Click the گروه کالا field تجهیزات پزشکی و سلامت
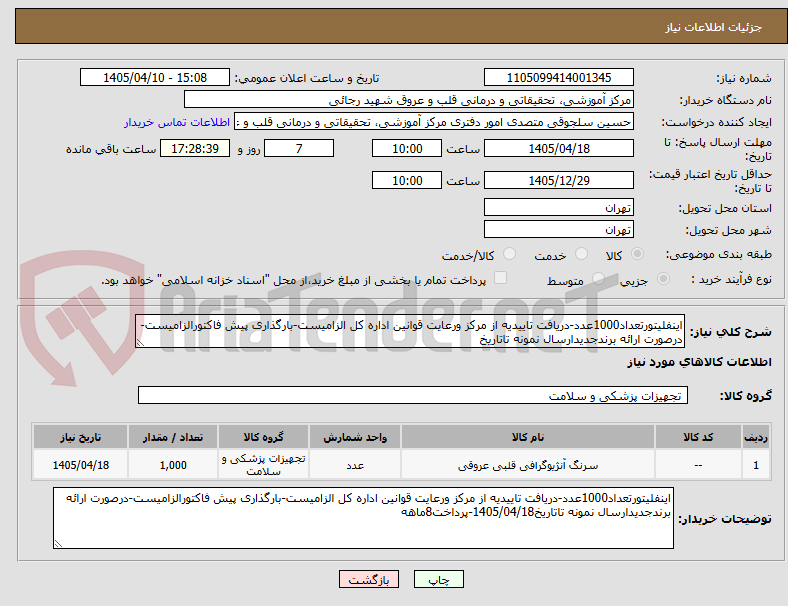The image size is (788, 606). [x=413, y=395]
